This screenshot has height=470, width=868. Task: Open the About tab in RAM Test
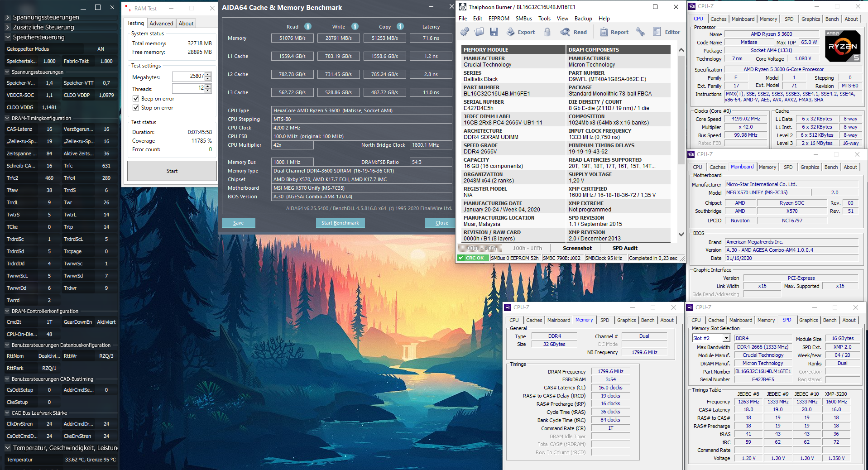click(x=186, y=24)
